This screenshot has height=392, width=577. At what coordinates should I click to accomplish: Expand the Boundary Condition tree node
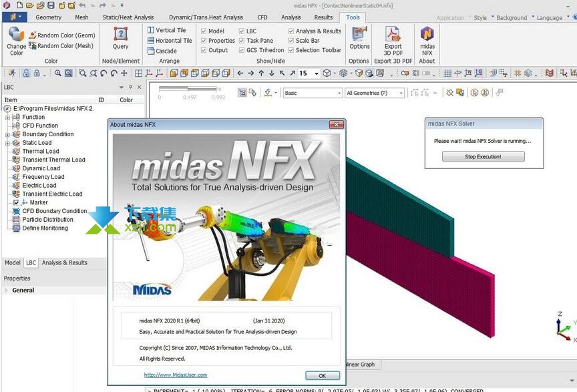[7, 135]
